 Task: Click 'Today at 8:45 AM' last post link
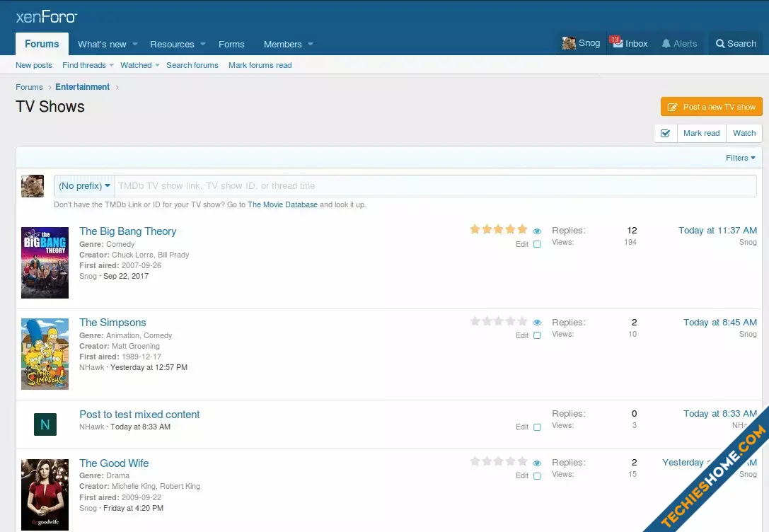(x=720, y=322)
